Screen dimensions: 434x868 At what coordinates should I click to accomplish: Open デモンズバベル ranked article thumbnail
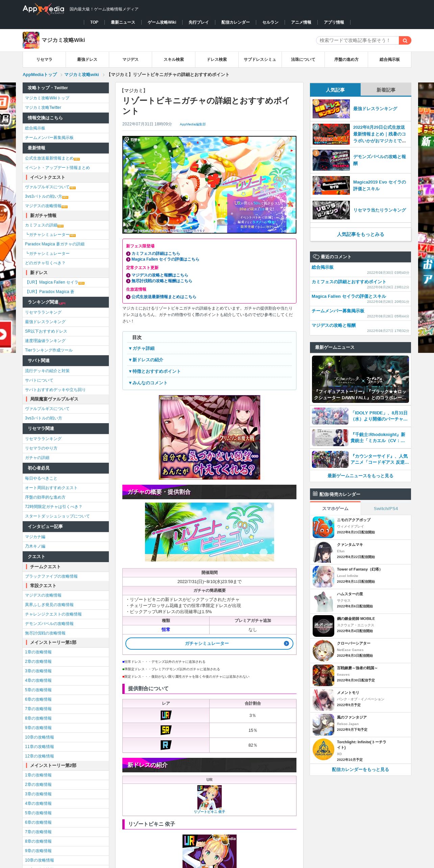click(x=331, y=160)
